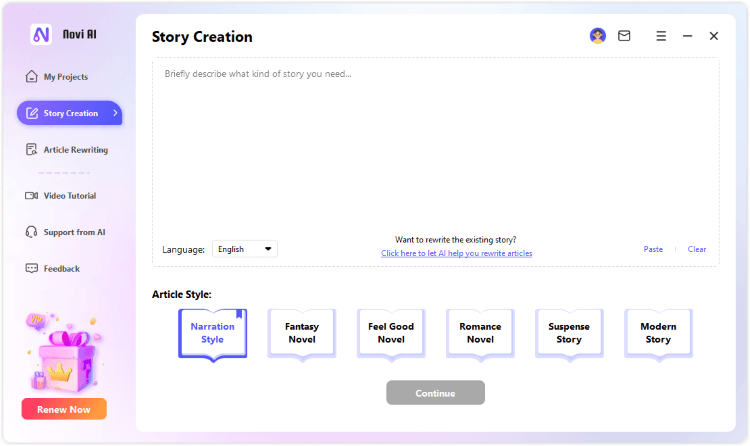The image size is (750, 446).
Task: Click the Continue button
Action: pos(435,393)
